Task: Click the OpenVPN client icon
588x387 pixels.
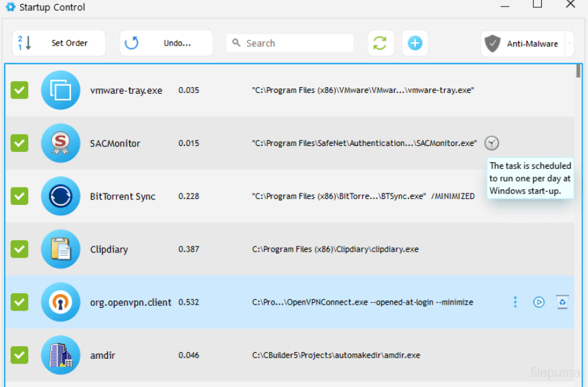Action: click(x=60, y=302)
